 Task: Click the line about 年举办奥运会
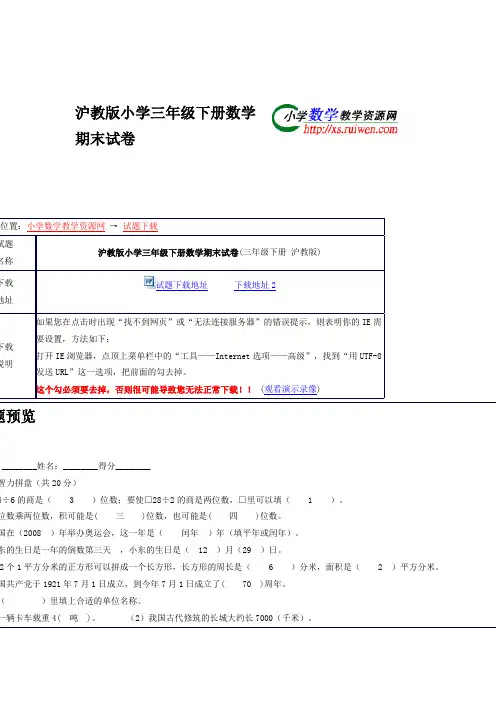[150, 533]
